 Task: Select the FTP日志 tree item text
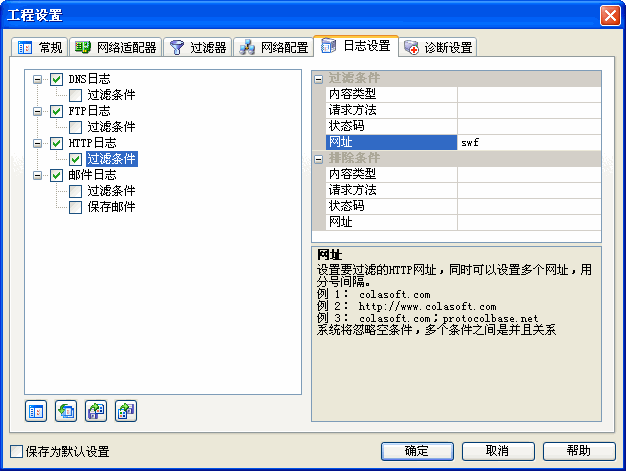[89, 111]
